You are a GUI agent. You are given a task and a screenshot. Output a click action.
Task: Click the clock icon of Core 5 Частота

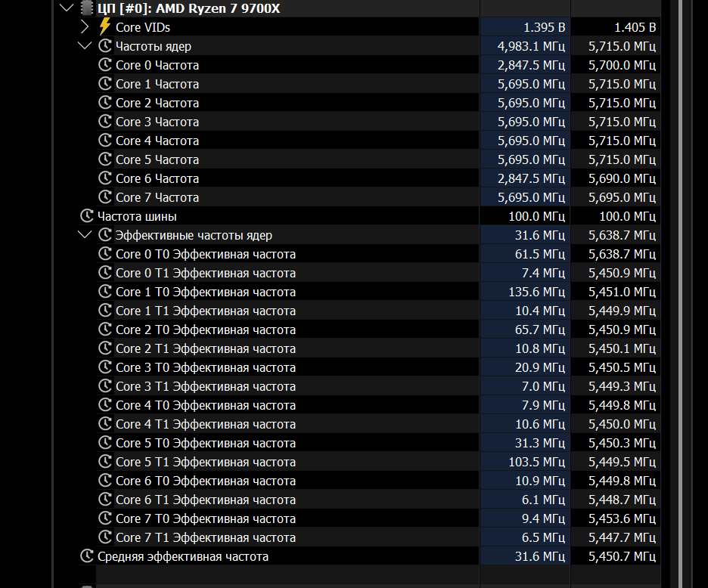pos(104,159)
